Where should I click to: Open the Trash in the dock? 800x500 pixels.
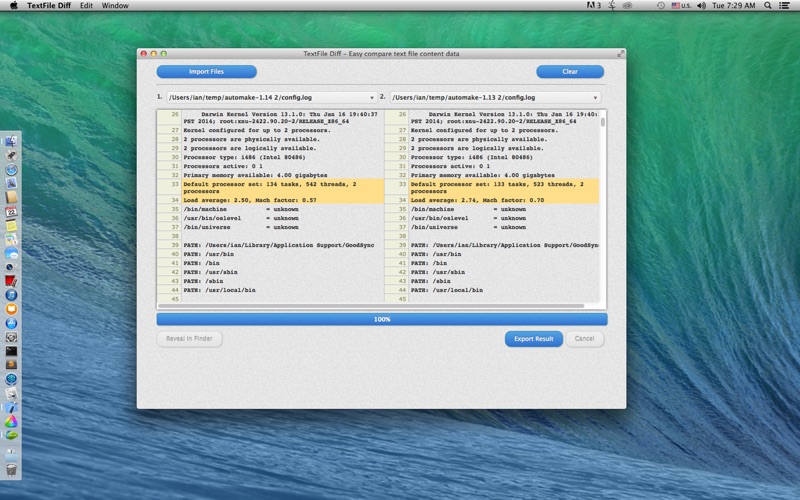click(x=11, y=470)
